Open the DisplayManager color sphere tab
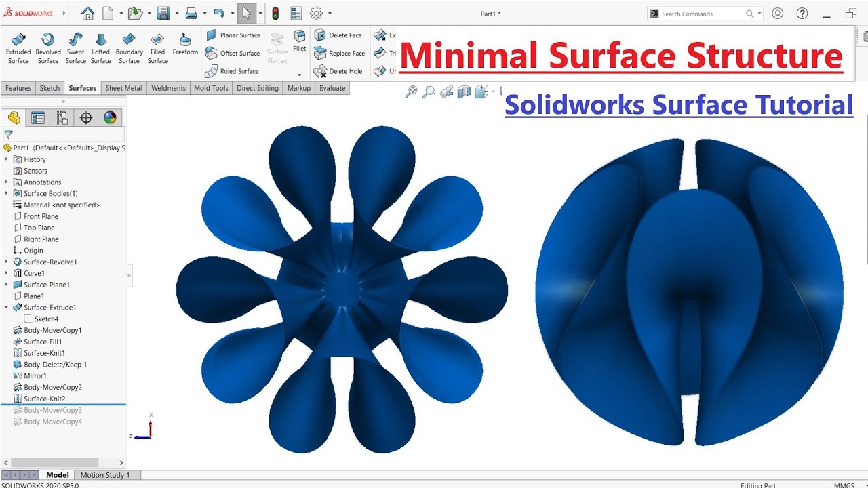The width and height of the screenshot is (868, 488). click(110, 118)
